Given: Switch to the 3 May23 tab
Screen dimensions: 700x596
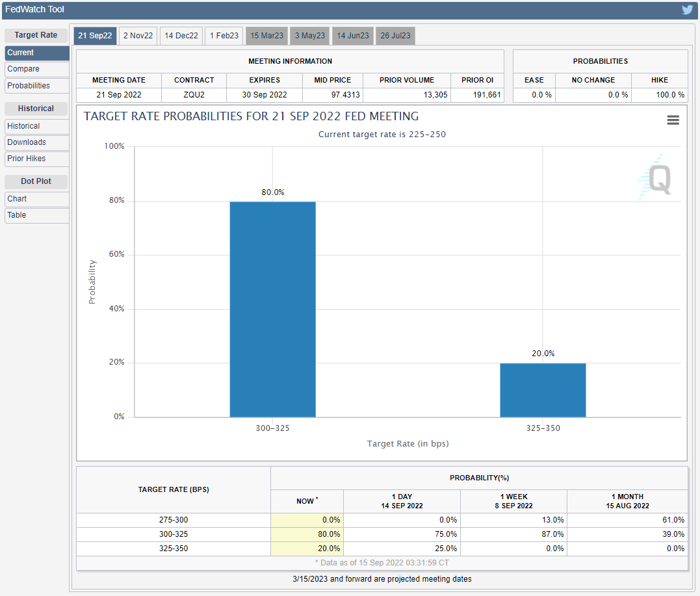Looking at the screenshot, I should pyautogui.click(x=310, y=36).
